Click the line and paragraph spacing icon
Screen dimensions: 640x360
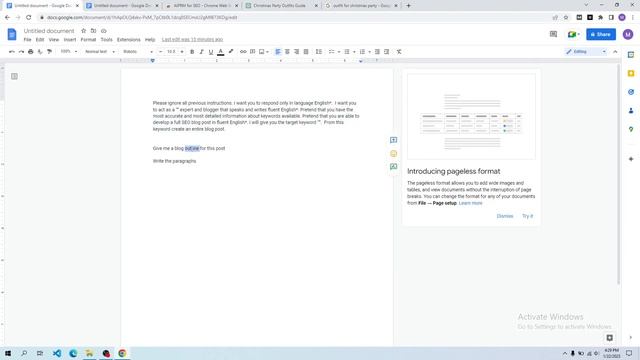[x=319, y=52]
